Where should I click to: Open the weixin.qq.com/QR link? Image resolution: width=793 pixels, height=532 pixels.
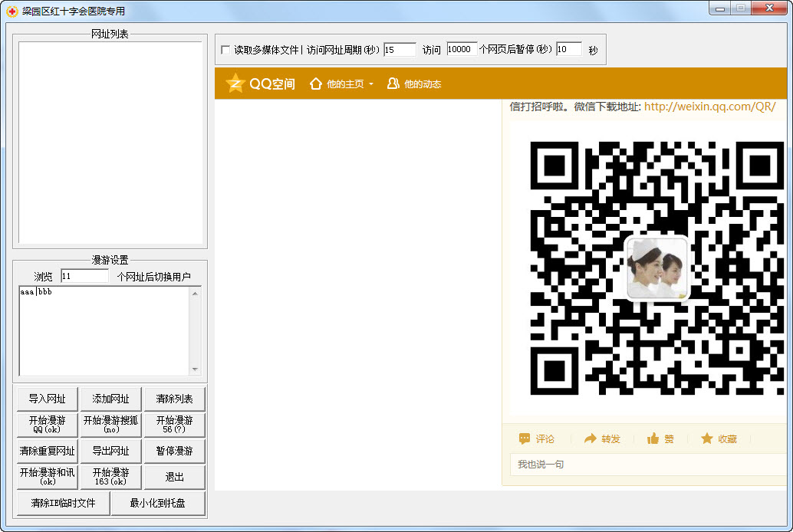pos(709,107)
